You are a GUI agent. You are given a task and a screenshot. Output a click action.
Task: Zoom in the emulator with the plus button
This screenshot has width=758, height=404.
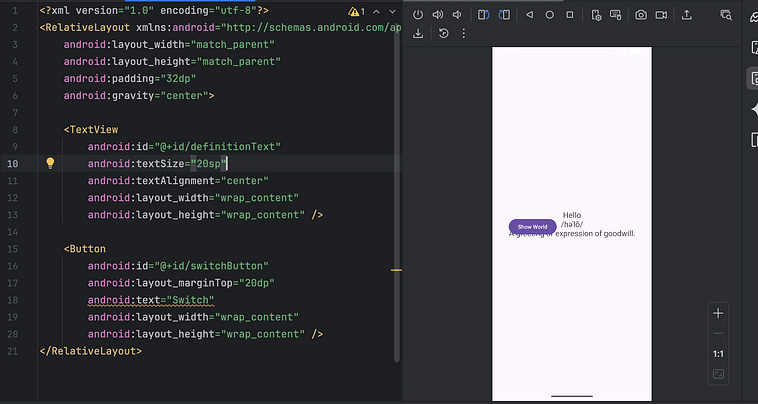[x=718, y=313]
